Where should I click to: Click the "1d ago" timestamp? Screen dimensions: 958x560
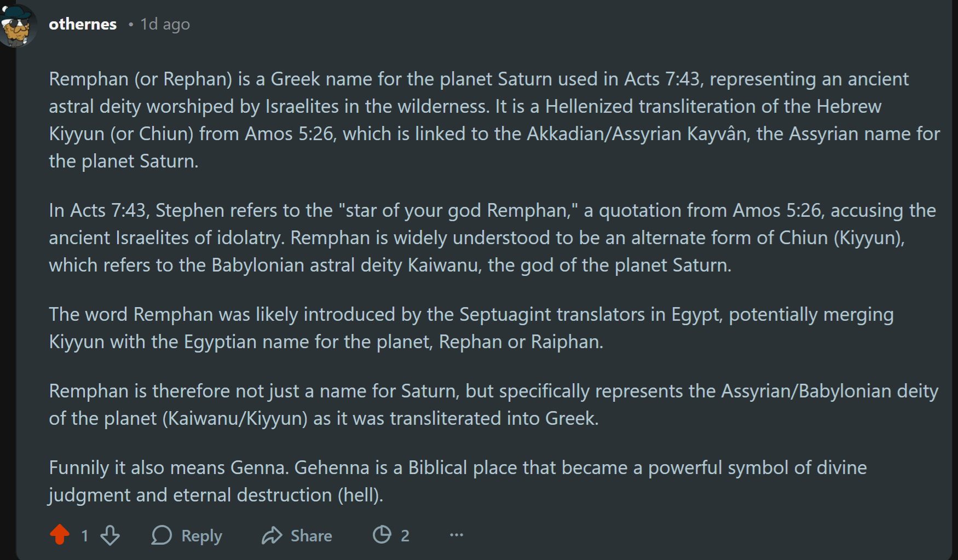(165, 24)
